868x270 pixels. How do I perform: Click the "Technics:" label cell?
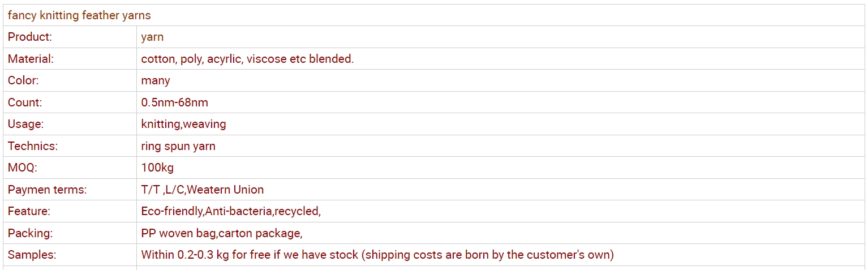coord(33,146)
